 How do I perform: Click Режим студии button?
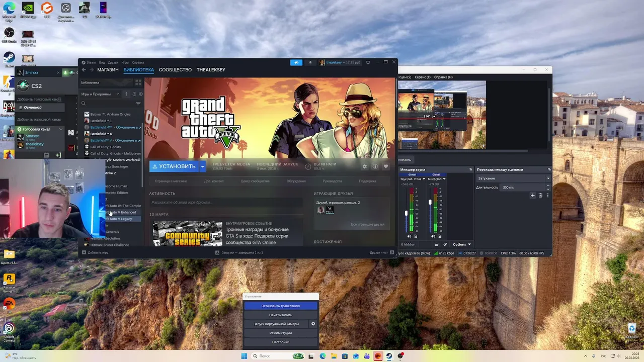281,333
